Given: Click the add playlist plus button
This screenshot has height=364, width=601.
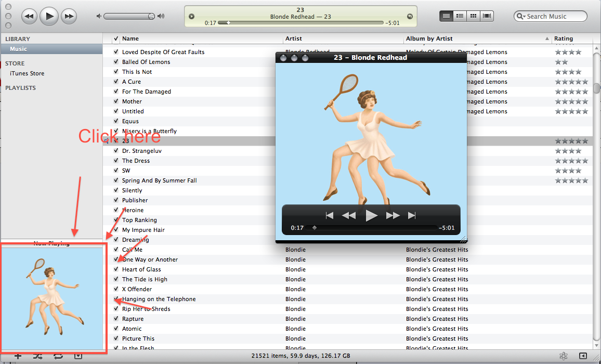Looking at the screenshot, I should coord(18,356).
